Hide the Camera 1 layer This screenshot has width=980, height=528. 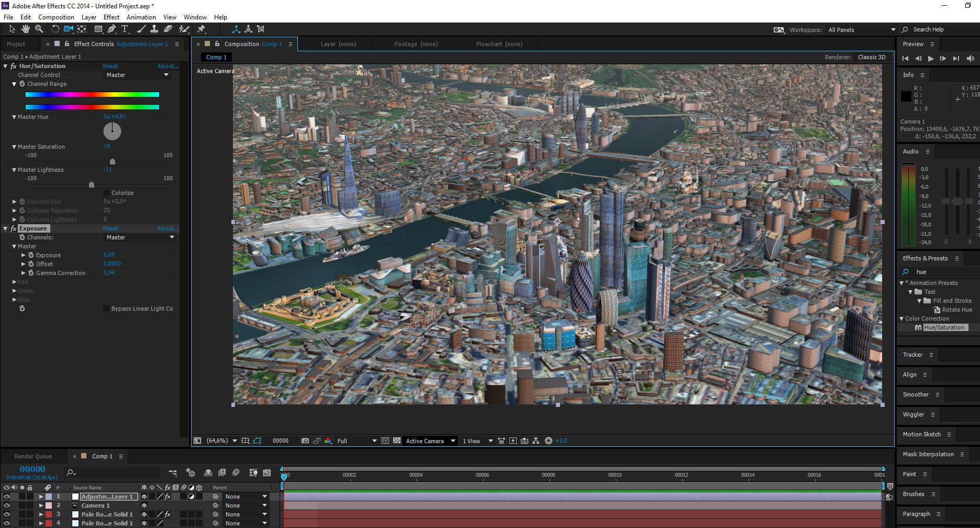(7, 505)
